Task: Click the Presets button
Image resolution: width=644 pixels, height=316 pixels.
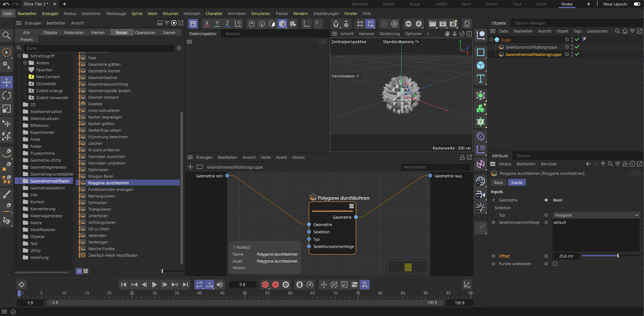Action: [x=27, y=39]
